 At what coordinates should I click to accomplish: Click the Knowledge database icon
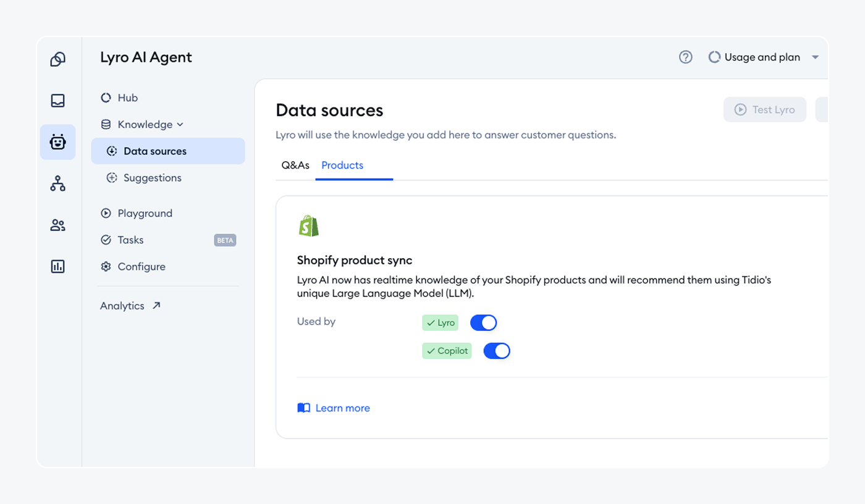coord(106,124)
